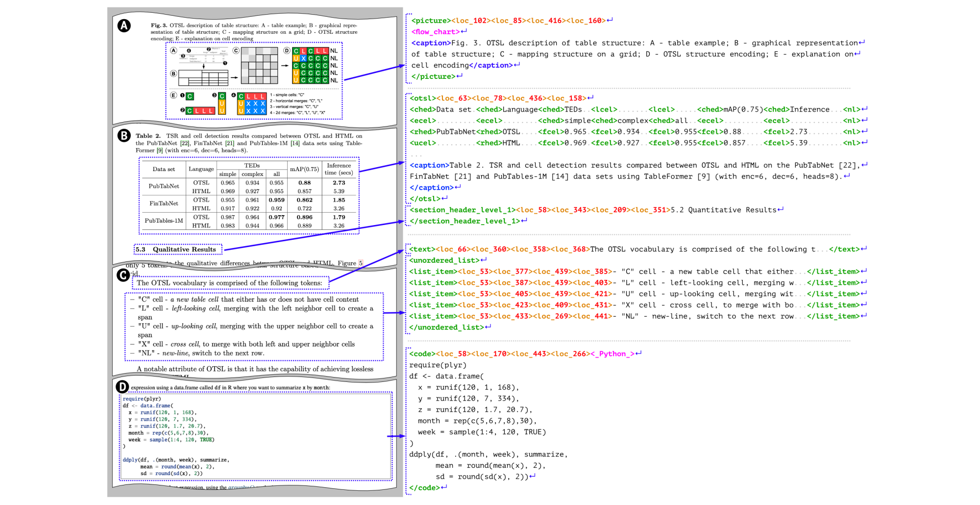
Task: Click the "Fig. 3." caption label in panel A
Action: point(159,25)
